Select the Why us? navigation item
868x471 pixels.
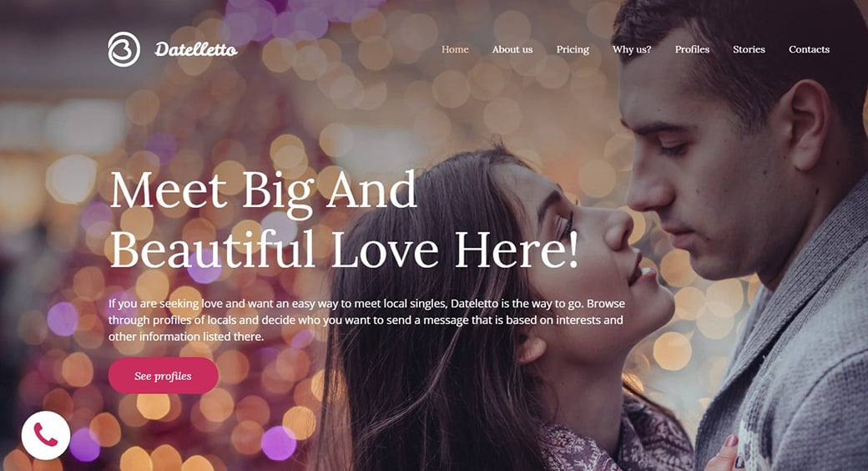pyautogui.click(x=632, y=49)
